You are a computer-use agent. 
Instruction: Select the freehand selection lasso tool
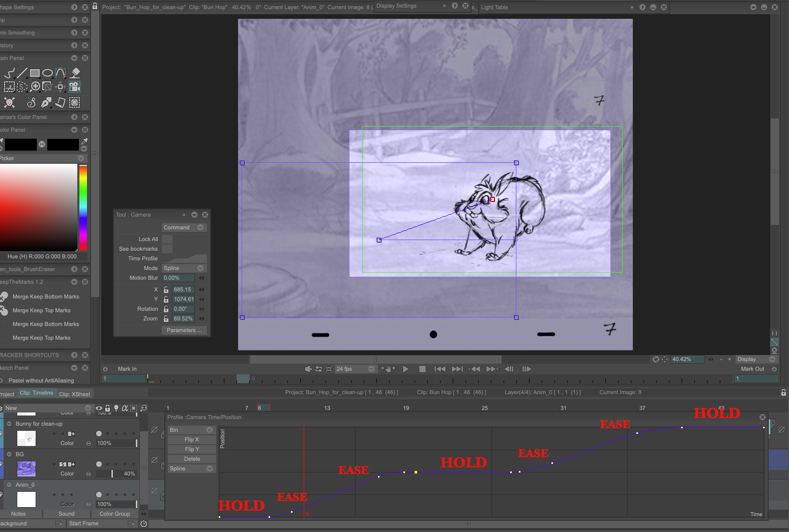coord(22,86)
